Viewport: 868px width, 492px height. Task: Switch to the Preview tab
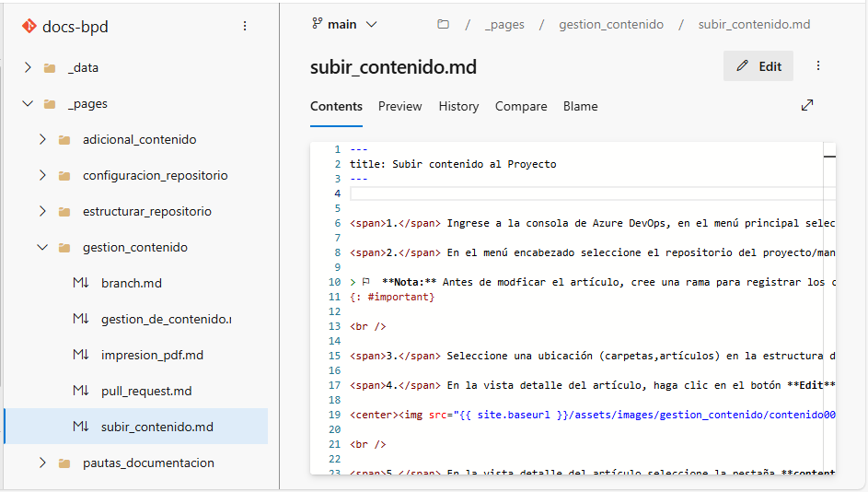point(399,107)
